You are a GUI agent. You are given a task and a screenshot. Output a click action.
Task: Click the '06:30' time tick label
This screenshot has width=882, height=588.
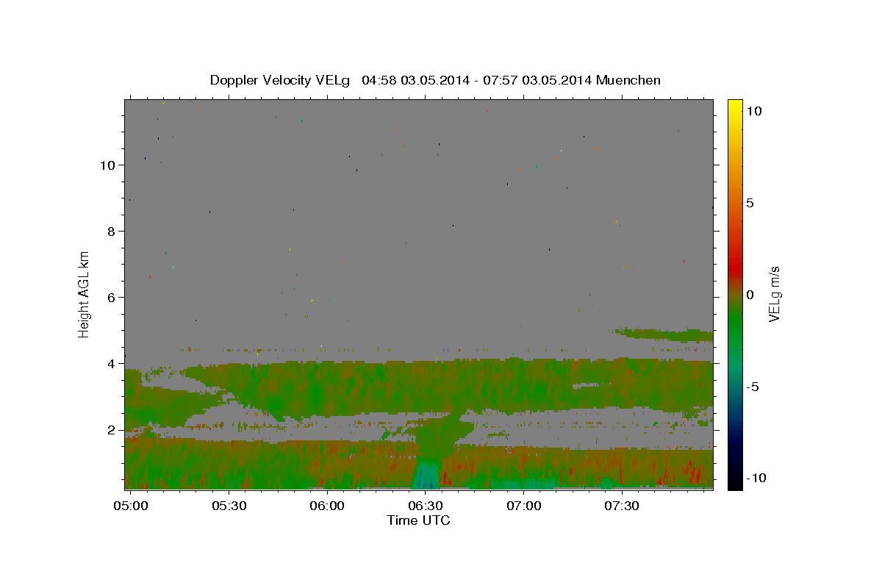pyautogui.click(x=426, y=506)
